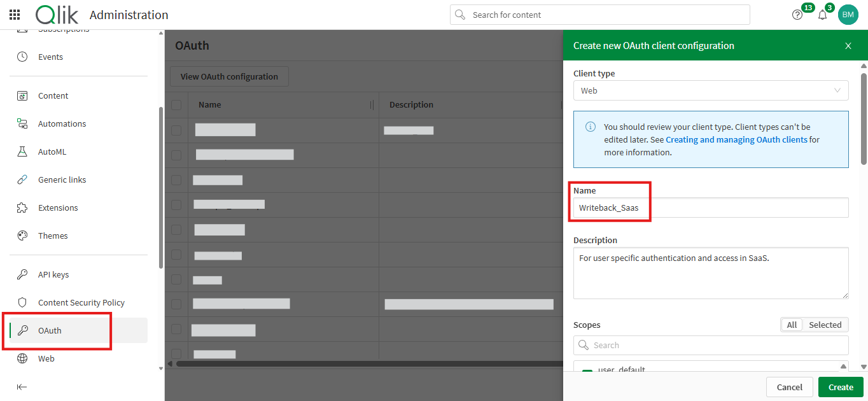
Task: Sort by the Description column header
Action: (411, 105)
